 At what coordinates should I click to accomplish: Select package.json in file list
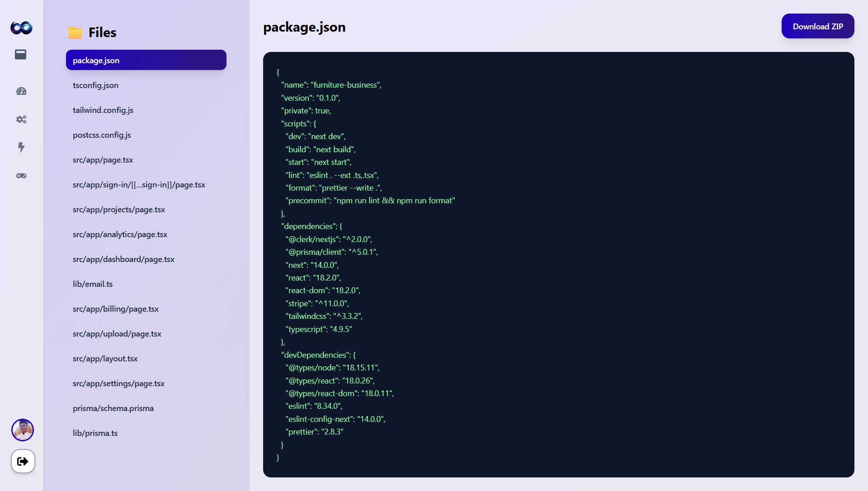click(146, 60)
